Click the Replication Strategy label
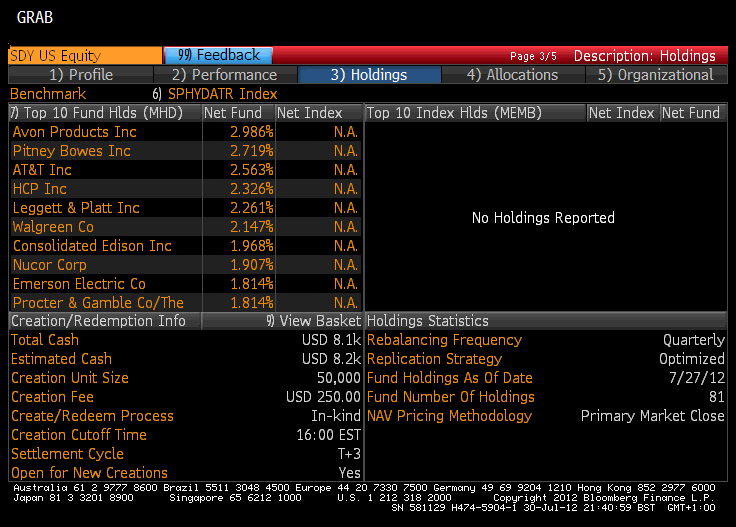The width and height of the screenshot is (736, 527). click(x=435, y=359)
